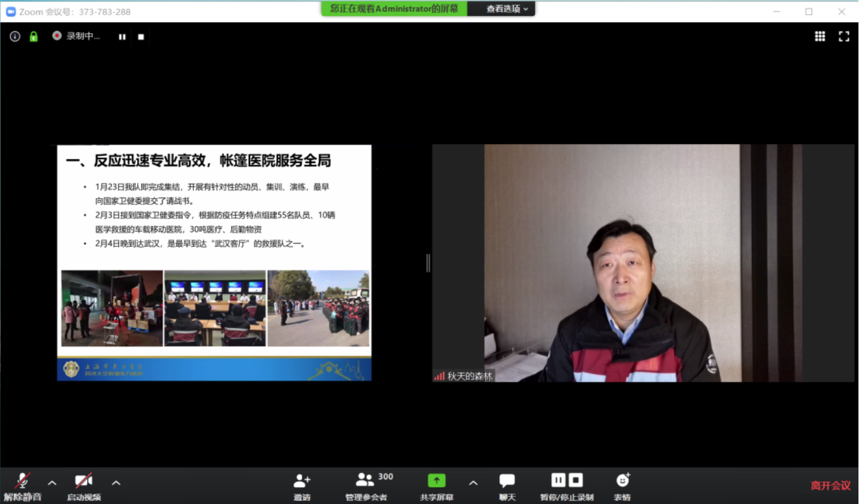Screen dimensions: 861x504
Task: Click 离开会议 to leave meeting
Action: (830, 486)
